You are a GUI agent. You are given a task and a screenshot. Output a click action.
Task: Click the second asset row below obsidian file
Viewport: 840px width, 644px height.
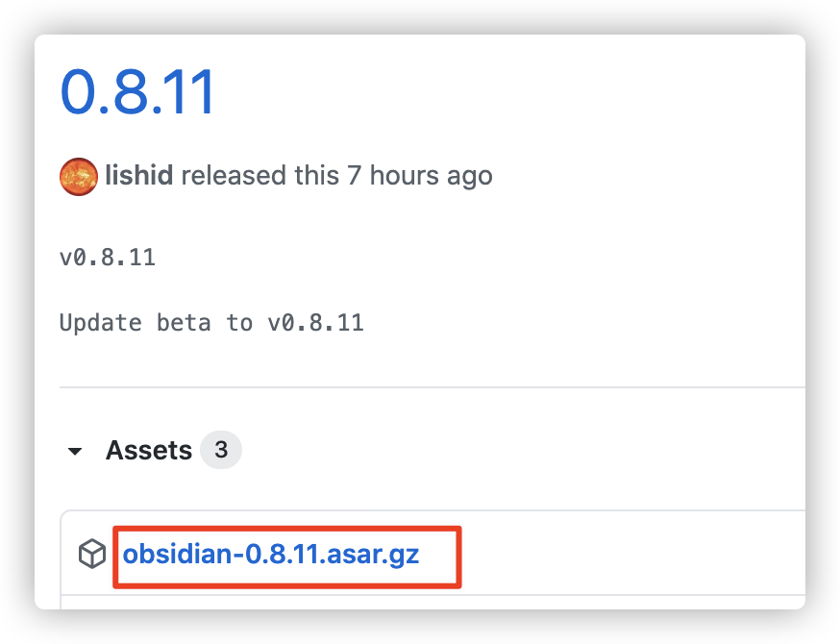click(x=432, y=603)
